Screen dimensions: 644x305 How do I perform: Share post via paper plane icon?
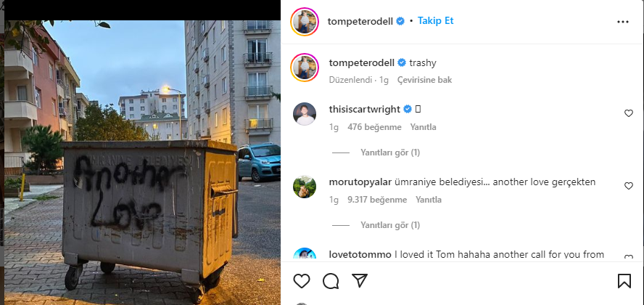tap(360, 281)
